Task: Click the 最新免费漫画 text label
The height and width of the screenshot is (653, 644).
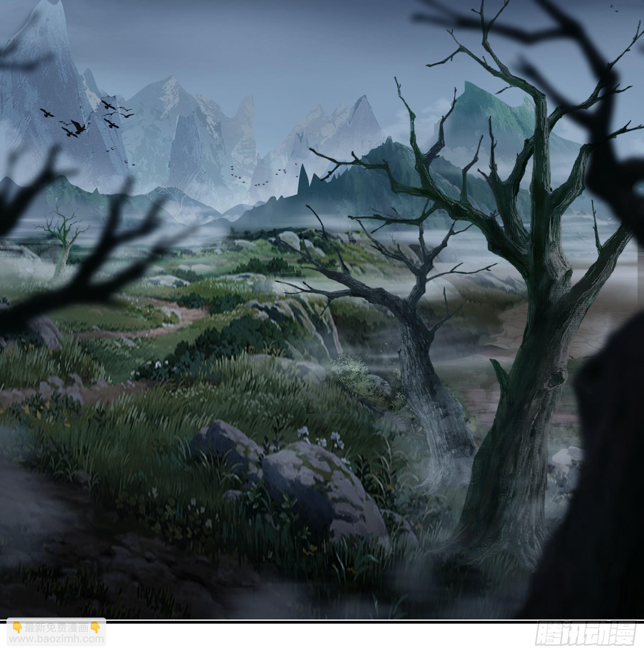Action: [56, 628]
